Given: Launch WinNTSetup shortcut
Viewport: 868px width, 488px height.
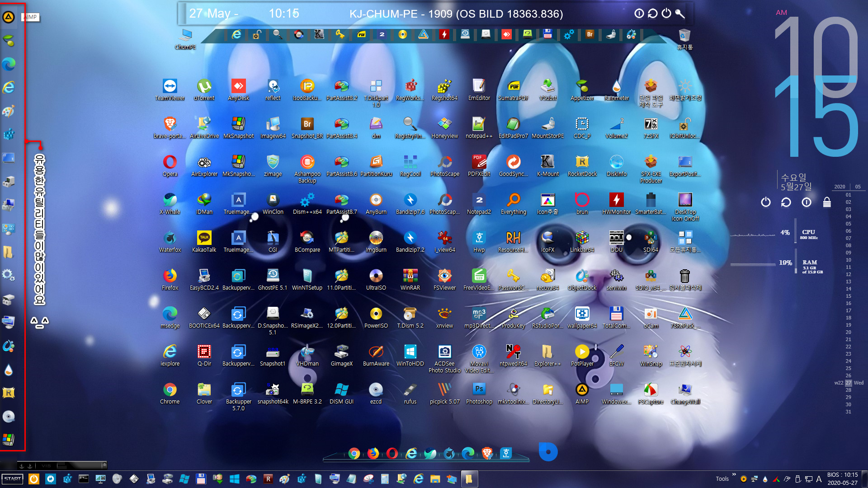Looking at the screenshot, I should point(307,279).
